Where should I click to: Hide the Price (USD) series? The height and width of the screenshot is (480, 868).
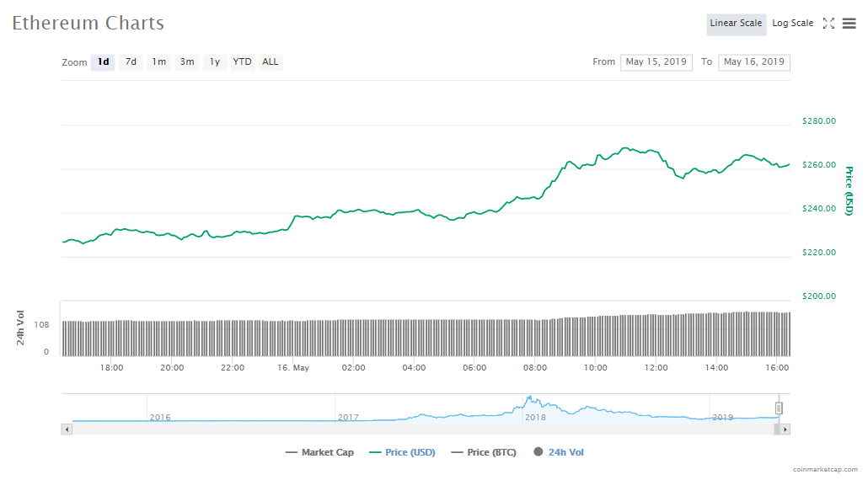(x=402, y=452)
